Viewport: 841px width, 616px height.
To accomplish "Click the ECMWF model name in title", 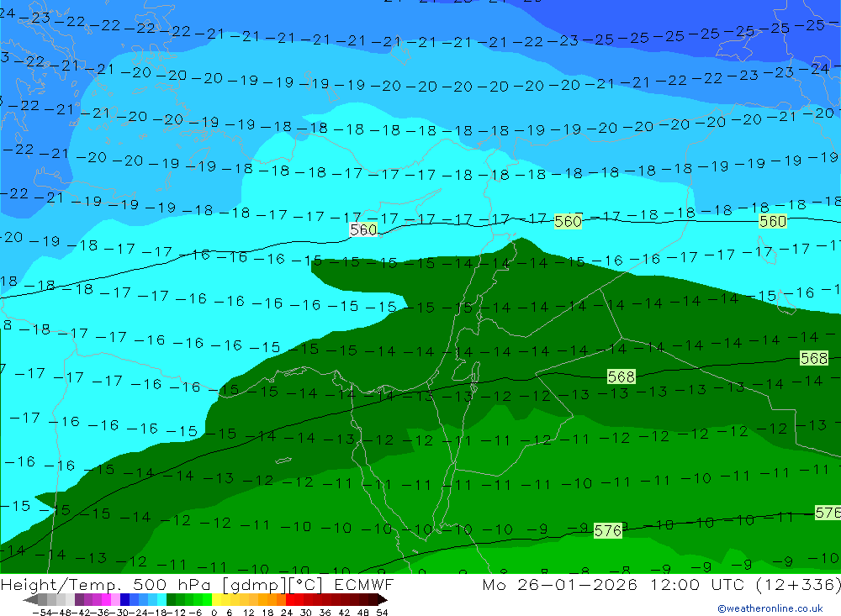I will pos(363,584).
